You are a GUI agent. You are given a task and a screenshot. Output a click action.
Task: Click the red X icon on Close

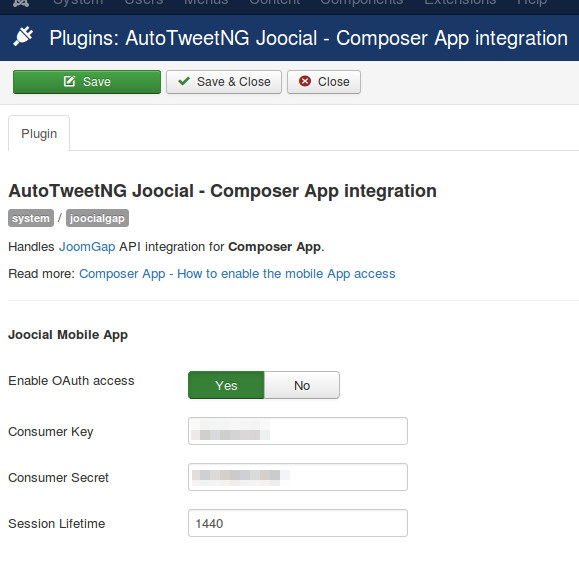tap(305, 81)
